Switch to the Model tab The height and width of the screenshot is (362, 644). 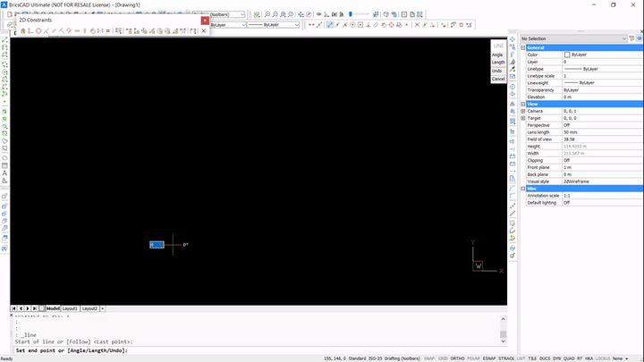click(x=53, y=308)
